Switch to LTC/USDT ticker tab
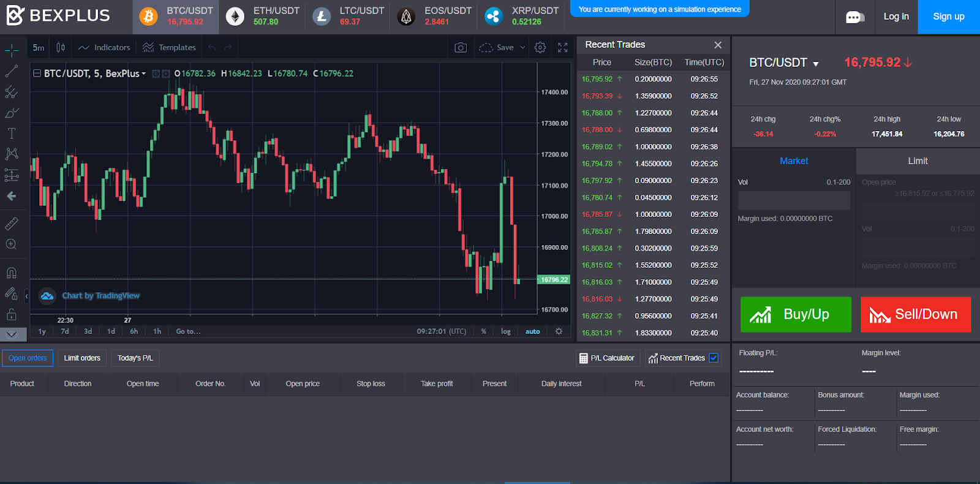Viewport: 980px width, 484px height. tap(348, 17)
